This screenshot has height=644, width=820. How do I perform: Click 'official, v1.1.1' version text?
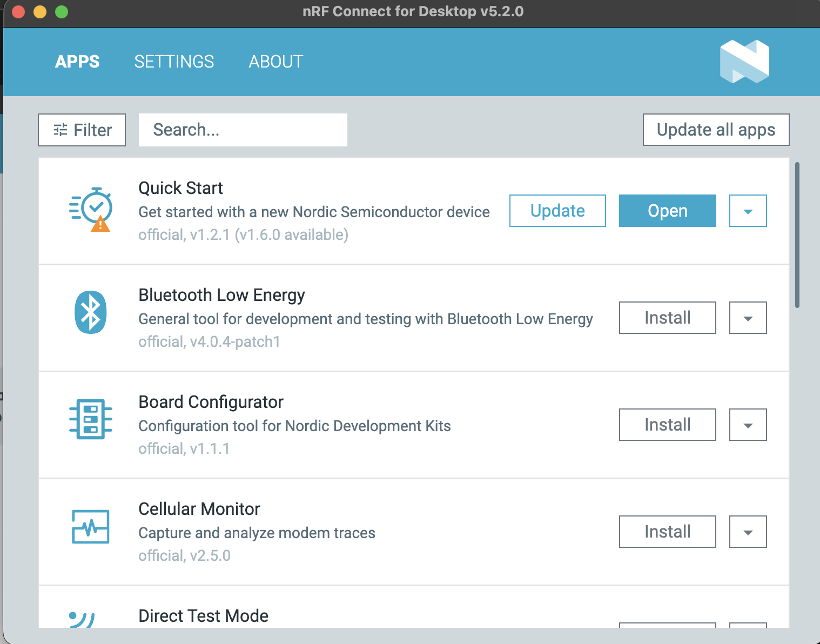pyautogui.click(x=184, y=448)
